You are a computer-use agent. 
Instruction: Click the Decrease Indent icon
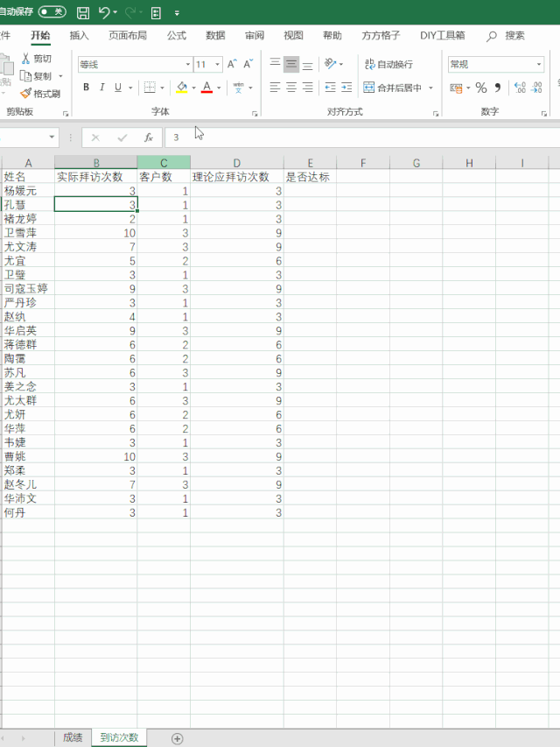(x=330, y=88)
